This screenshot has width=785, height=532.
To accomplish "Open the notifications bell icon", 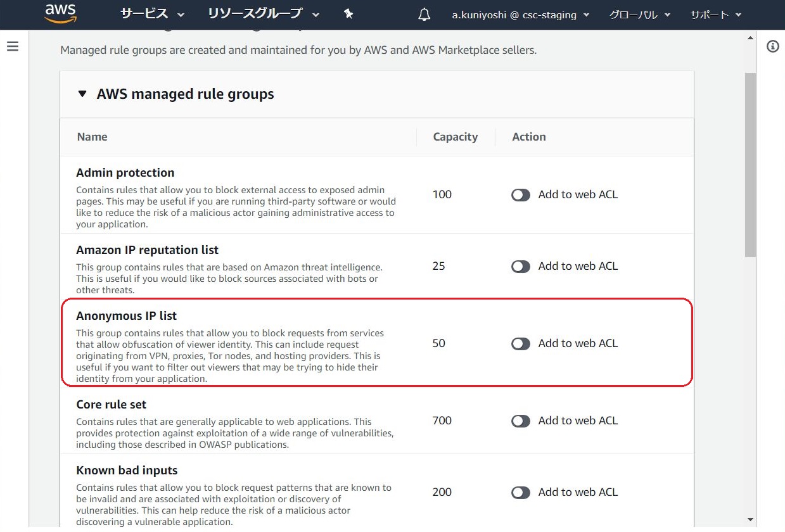I will click(424, 15).
